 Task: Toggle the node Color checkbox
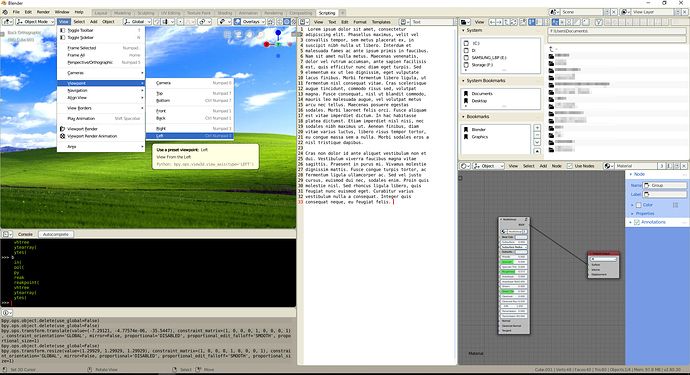tap(639, 205)
